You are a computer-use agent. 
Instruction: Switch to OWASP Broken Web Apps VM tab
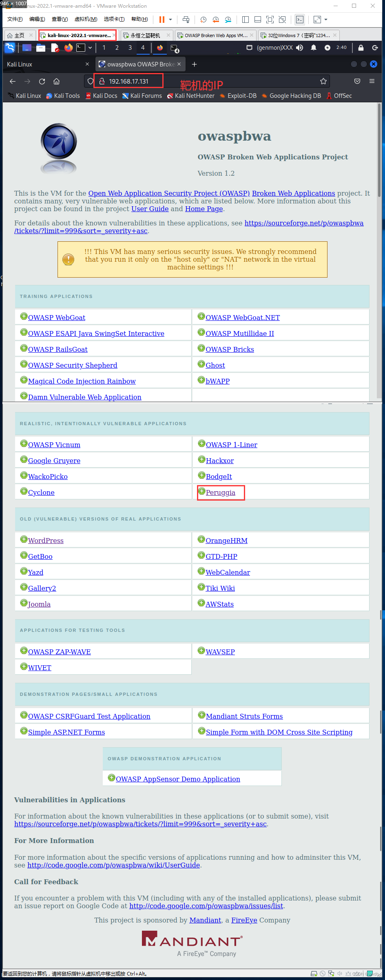point(216,35)
